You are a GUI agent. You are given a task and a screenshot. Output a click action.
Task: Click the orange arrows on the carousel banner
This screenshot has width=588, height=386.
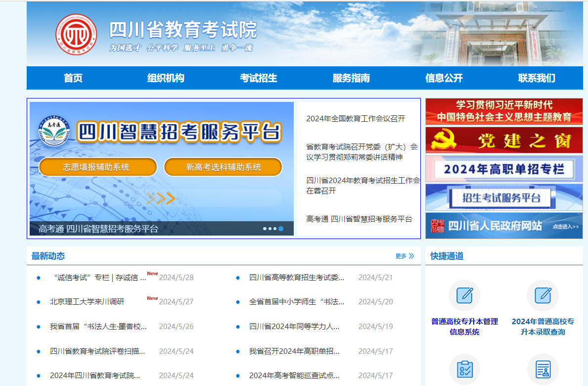161,198
